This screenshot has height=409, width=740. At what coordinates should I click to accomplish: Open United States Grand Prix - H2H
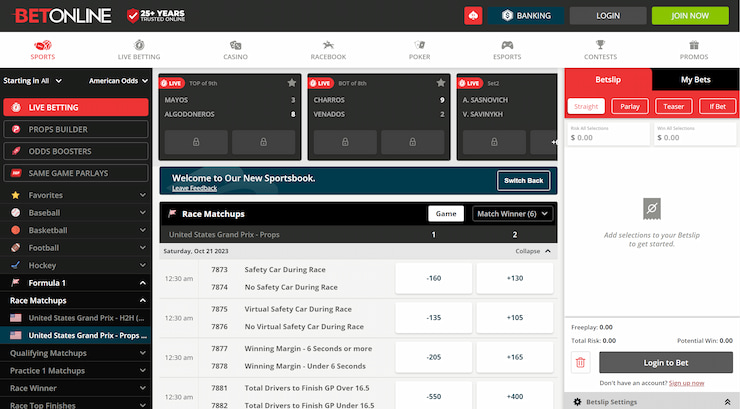click(76, 318)
